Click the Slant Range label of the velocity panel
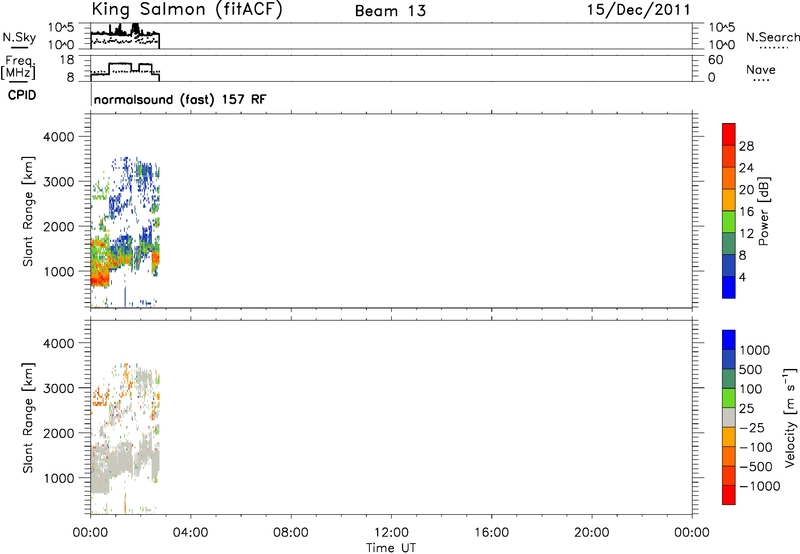 pyautogui.click(x=28, y=417)
